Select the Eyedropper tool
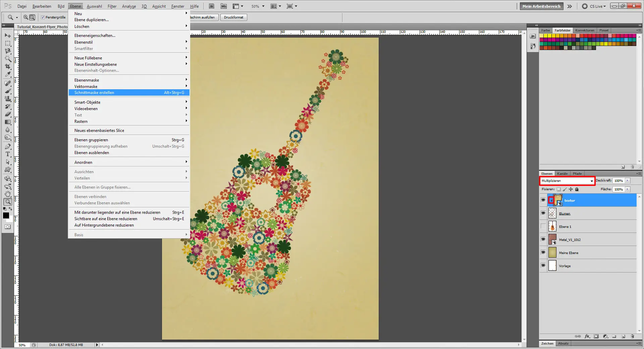The height and width of the screenshot is (349, 644). click(8, 74)
